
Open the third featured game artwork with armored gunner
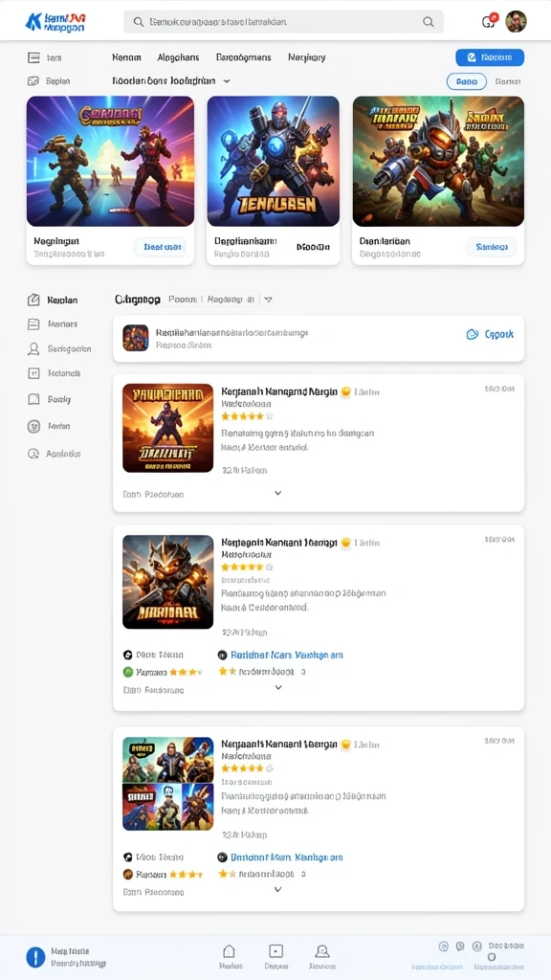438,161
